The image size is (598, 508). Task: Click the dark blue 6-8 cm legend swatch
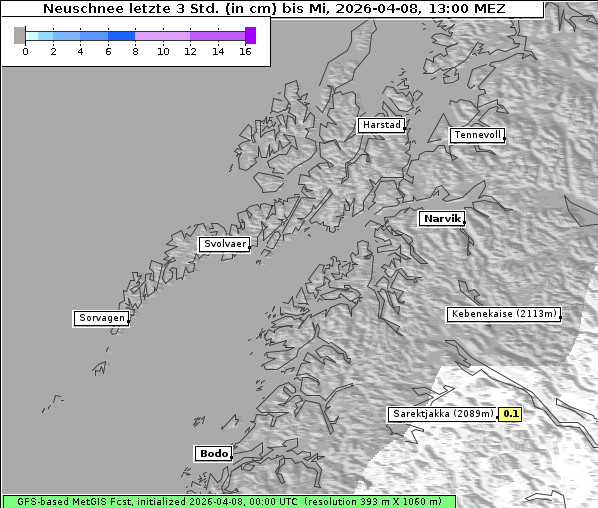122,36
